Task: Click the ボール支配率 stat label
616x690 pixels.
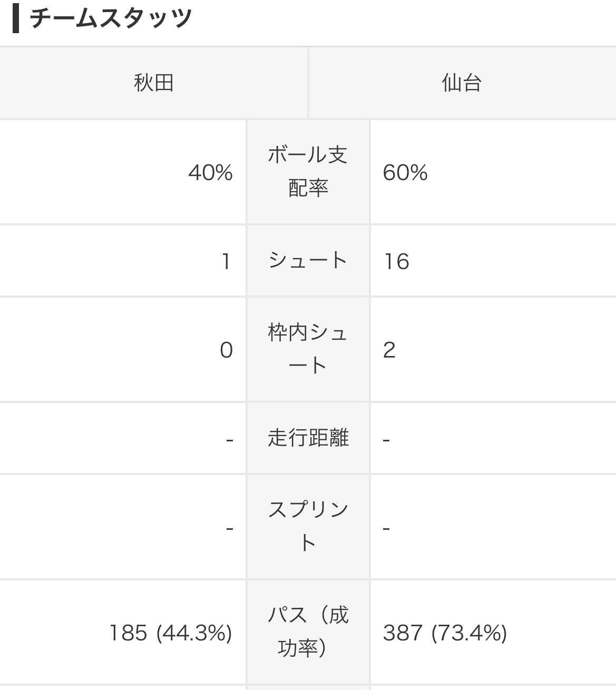Action: 308,172
